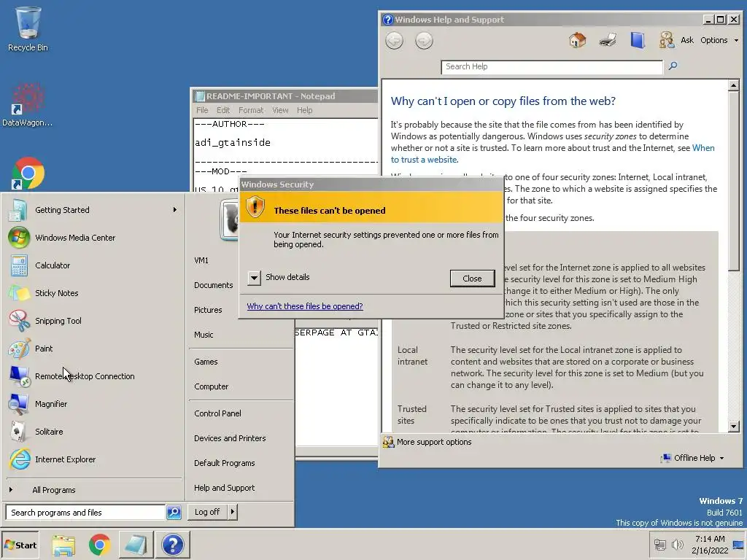The image size is (747, 560).
Task: Open the Chrome shortcut on the desktop
Action: [x=28, y=174]
